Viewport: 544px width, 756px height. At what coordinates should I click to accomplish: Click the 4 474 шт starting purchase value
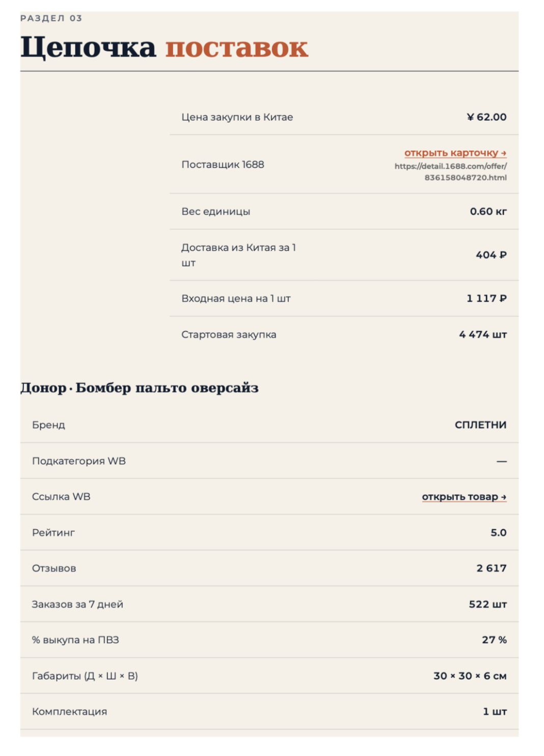(x=483, y=335)
